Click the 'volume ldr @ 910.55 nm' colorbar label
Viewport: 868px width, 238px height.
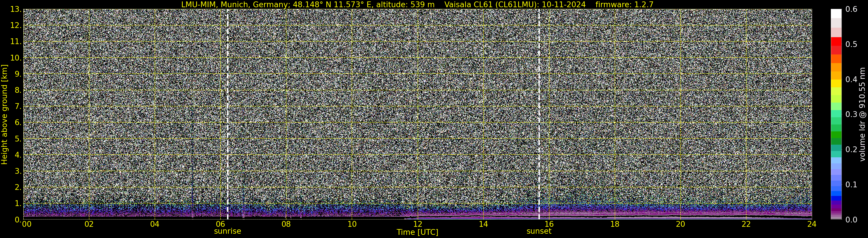point(863,114)
